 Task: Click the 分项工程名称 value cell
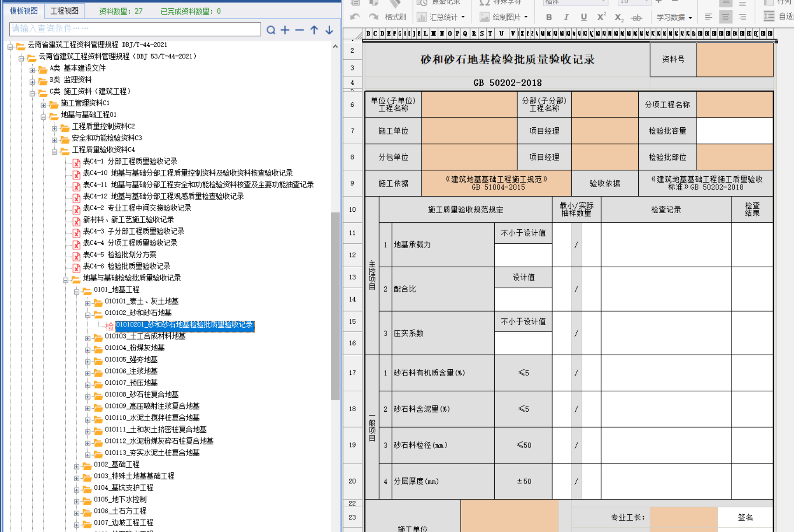(735, 105)
